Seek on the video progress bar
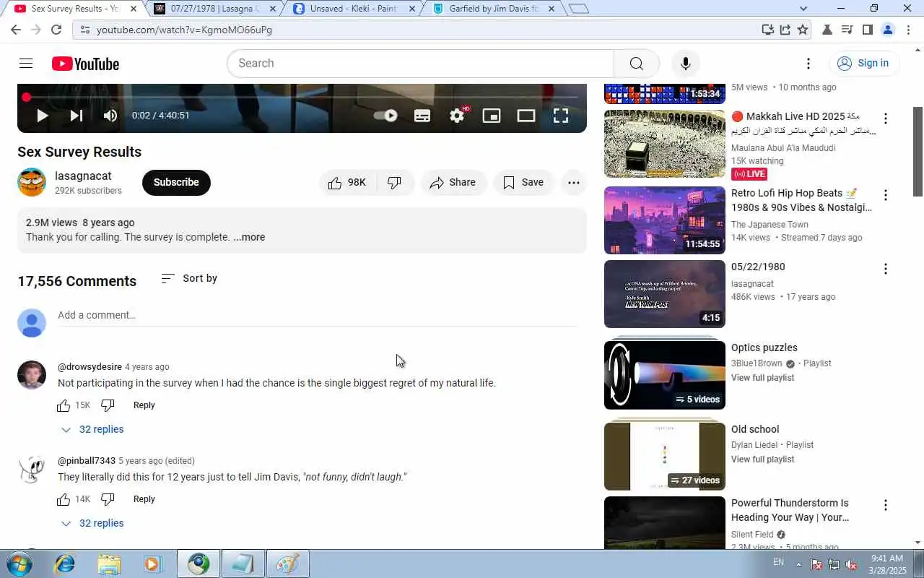 302,97
